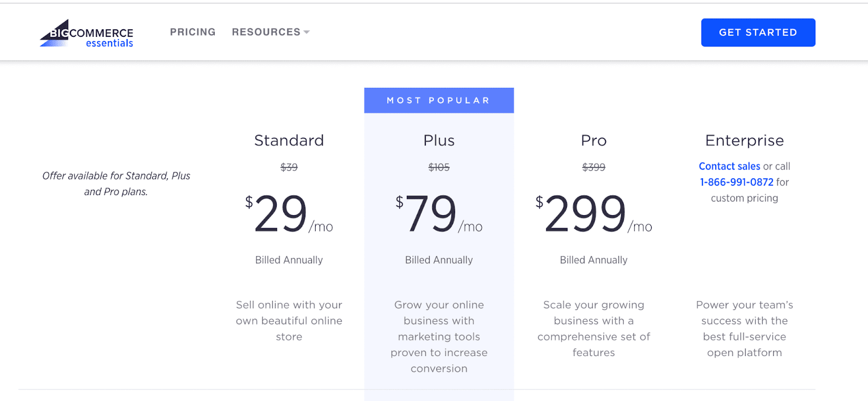
Task: Click the Most Popular banner
Action: (438, 100)
